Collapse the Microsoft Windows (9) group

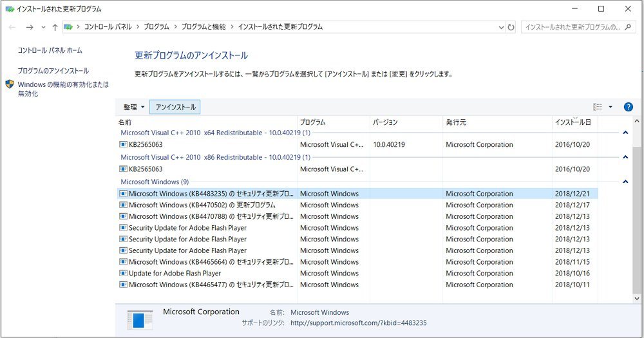625,182
